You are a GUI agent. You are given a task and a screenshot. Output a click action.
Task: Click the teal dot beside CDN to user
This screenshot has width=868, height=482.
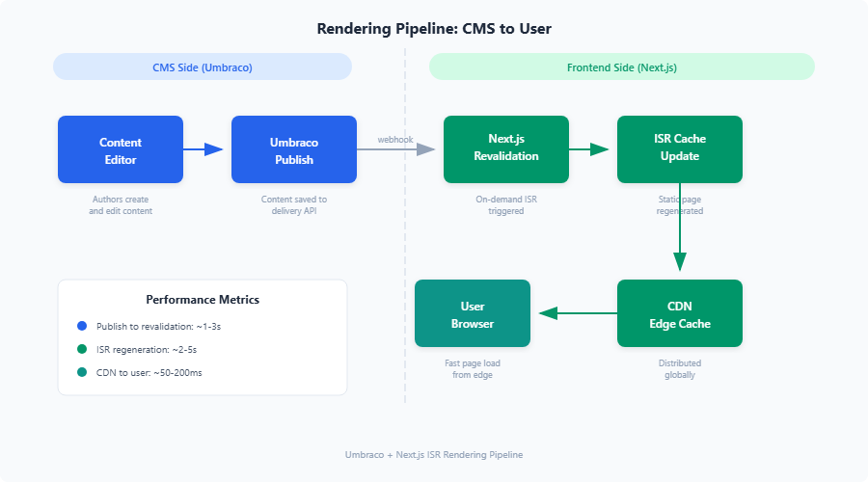[x=82, y=372]
